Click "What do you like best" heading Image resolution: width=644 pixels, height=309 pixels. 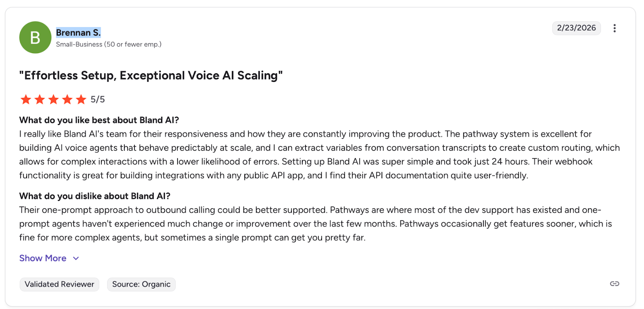tap(99, 120)
